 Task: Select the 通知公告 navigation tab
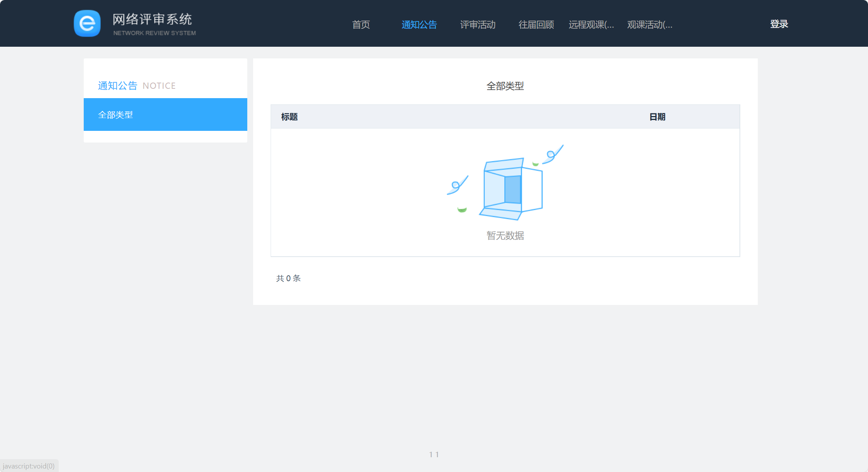[419, 25]
